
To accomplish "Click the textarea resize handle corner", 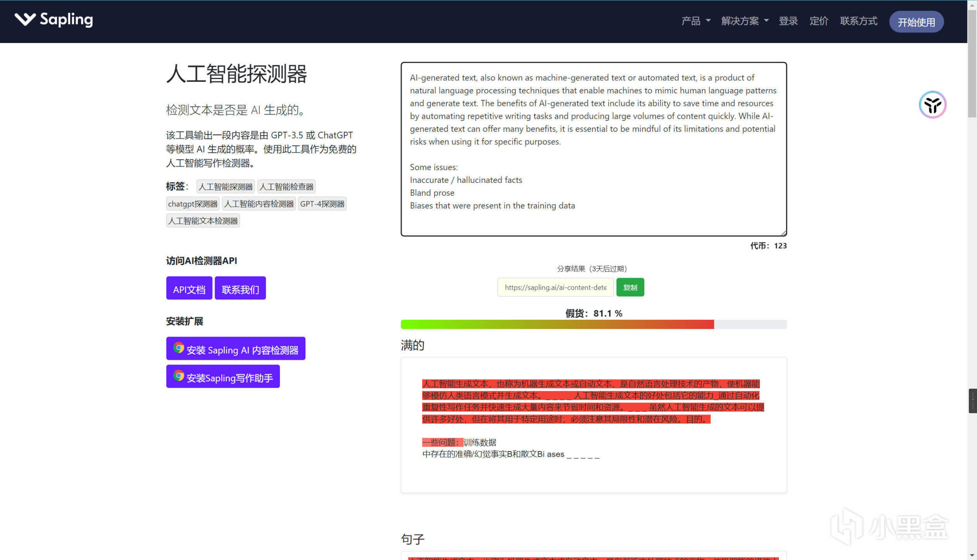I will point(784,233).
